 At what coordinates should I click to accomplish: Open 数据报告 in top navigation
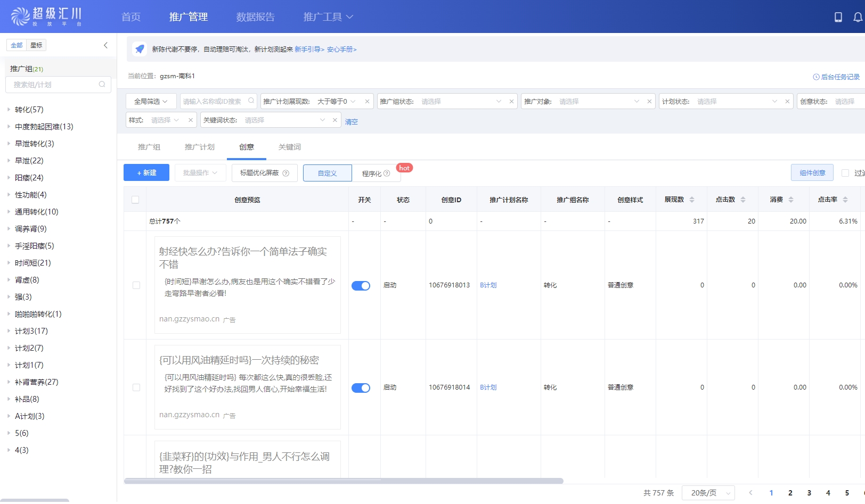pos(255,17)
